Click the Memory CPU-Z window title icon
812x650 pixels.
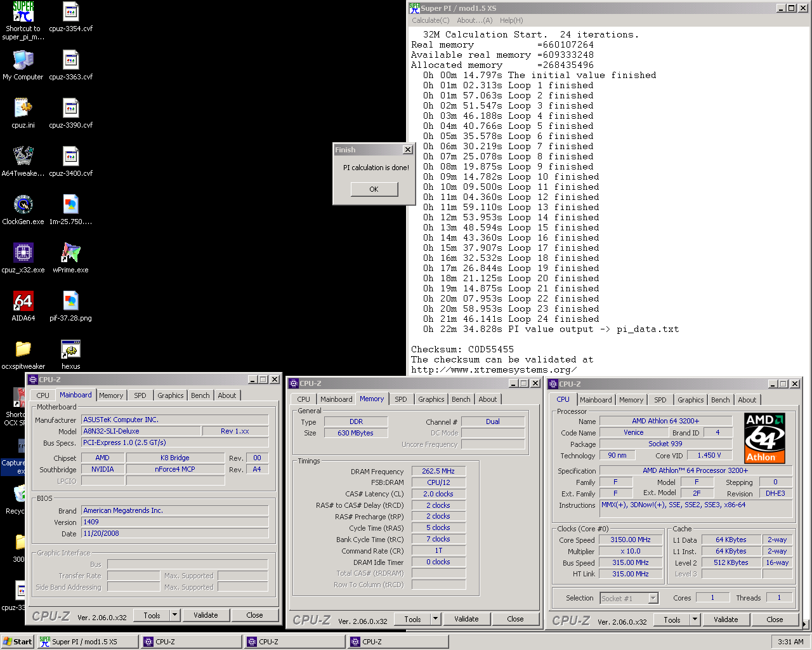point(294,383)
